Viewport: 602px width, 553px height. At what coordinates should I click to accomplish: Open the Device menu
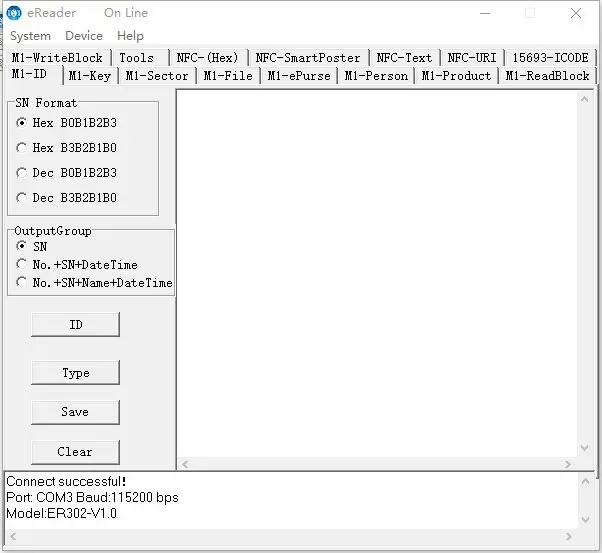pos(84,36)
